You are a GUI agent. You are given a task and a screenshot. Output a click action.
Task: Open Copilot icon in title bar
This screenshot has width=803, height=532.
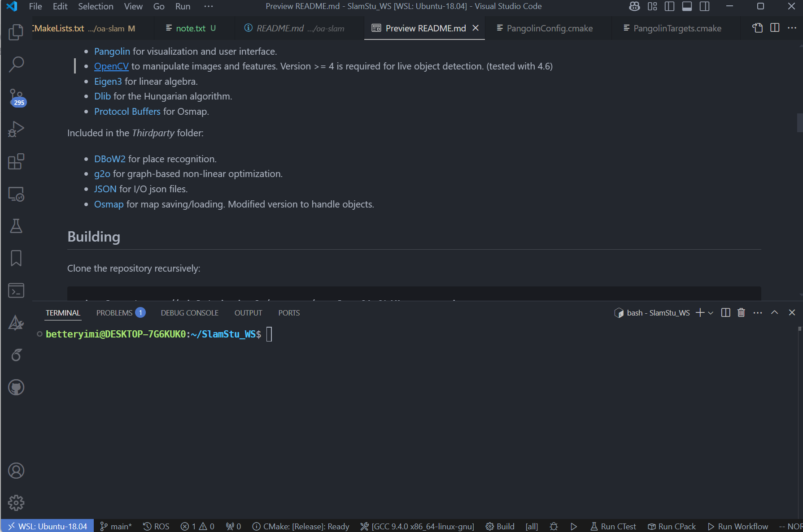coord(634,6)
